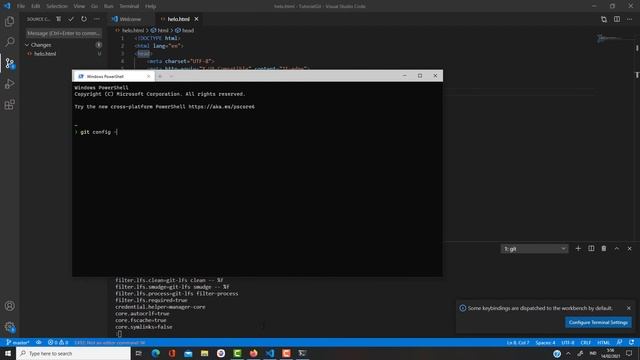640x360 pixels.
Task: Open Firefox from taskbar
Action: [253, 353]
